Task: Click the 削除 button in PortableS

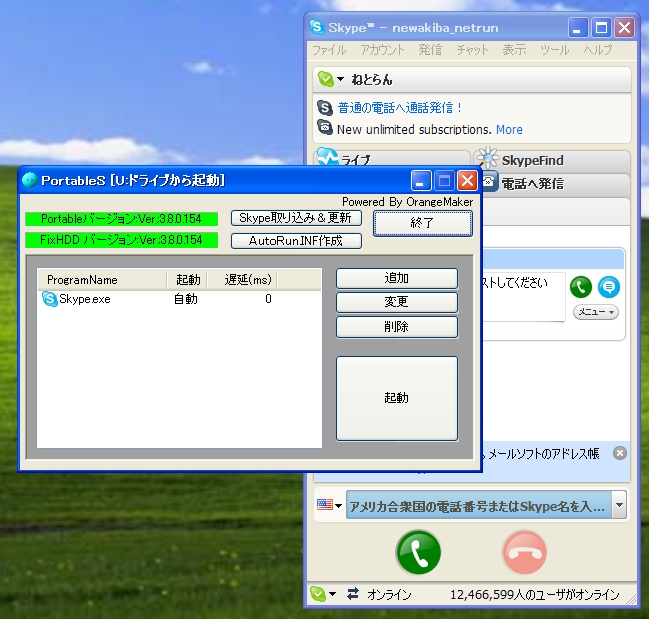Action: (x=397, y=327)
